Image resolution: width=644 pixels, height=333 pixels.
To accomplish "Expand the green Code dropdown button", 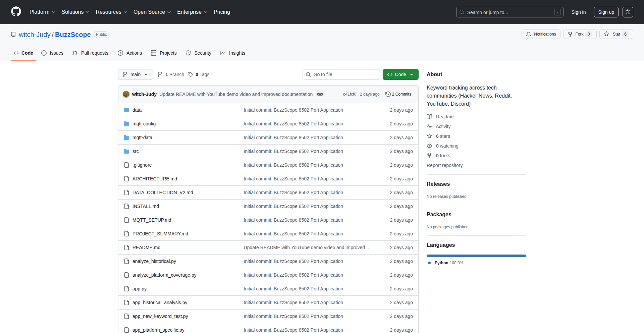I will point(400,74).
